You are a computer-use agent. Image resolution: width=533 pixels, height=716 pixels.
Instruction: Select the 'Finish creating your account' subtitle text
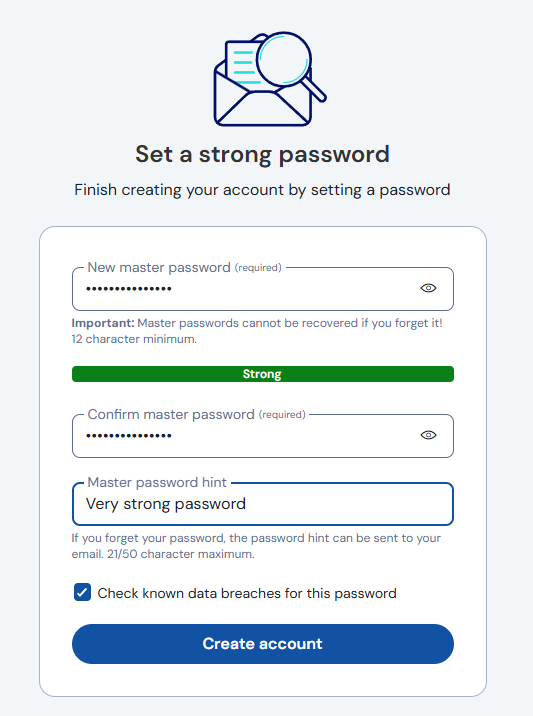click(263, 190)
